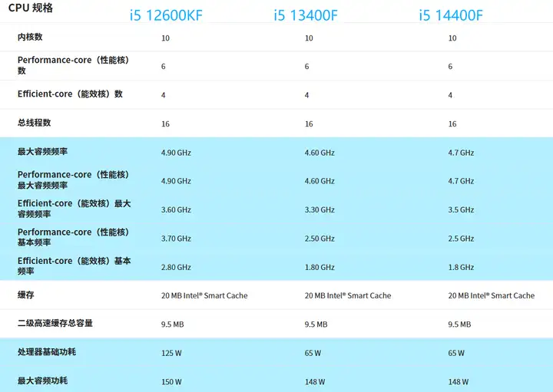
Task: Click the '最大睿频功耗' row label
Action: point(43,380)
